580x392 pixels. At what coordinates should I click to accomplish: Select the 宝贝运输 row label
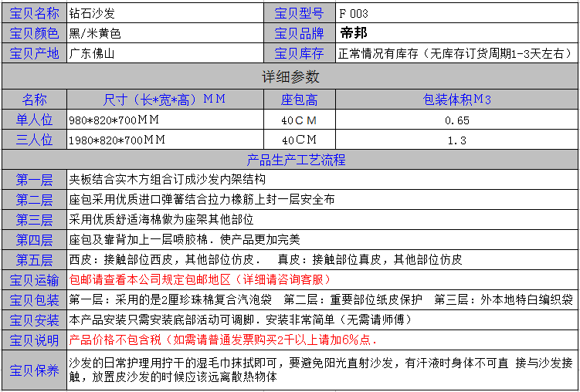click(35, 279)
